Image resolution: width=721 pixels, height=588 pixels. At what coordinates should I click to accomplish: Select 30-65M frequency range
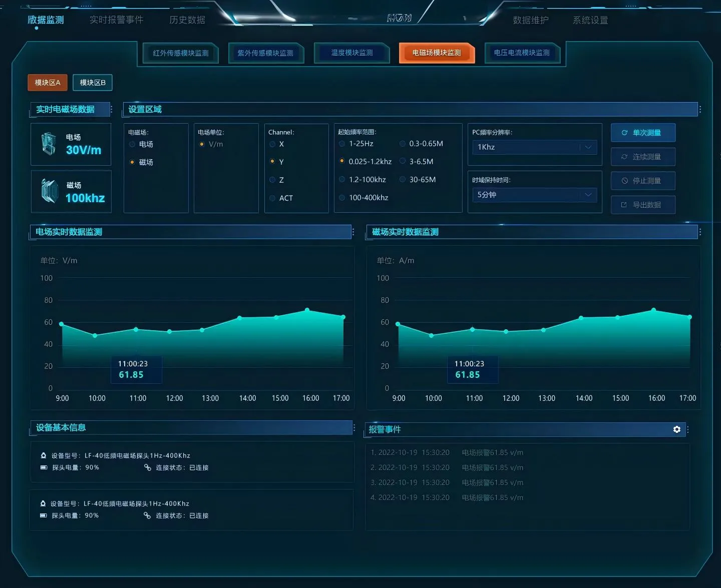pos(403,179)
